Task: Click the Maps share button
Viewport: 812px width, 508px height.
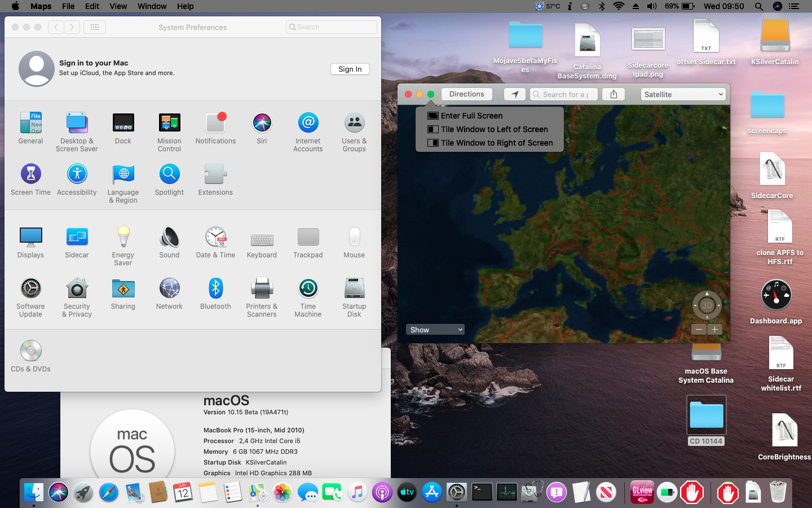Action: pyautogui.click(x=614, y=94)
